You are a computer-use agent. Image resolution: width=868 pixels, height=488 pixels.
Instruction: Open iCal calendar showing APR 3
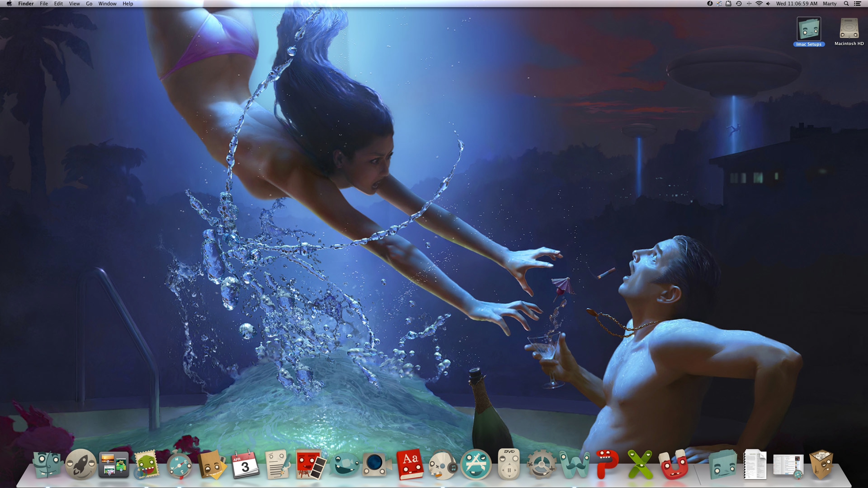pyautogui.click(x=245, y=464)
